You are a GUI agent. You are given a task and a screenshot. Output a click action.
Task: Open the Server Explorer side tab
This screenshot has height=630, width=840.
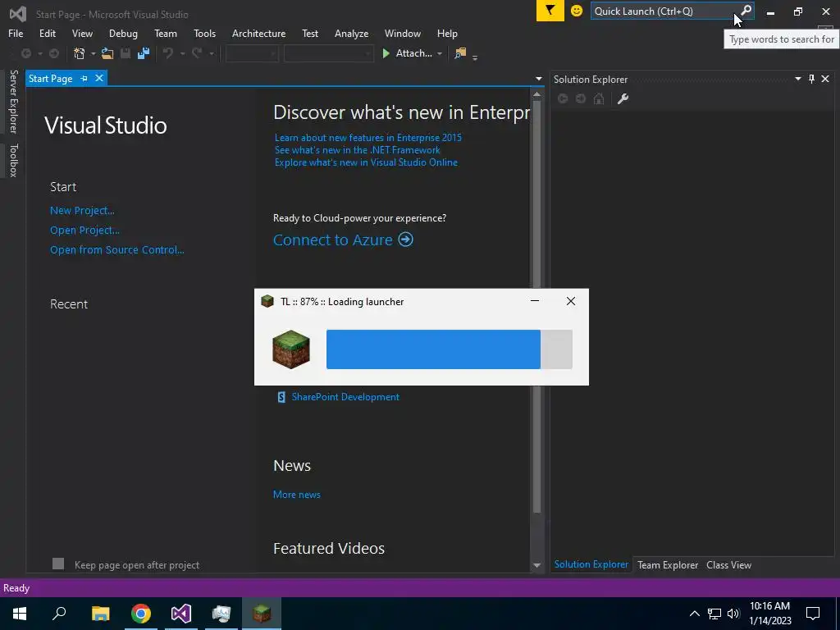click(13, 101)
